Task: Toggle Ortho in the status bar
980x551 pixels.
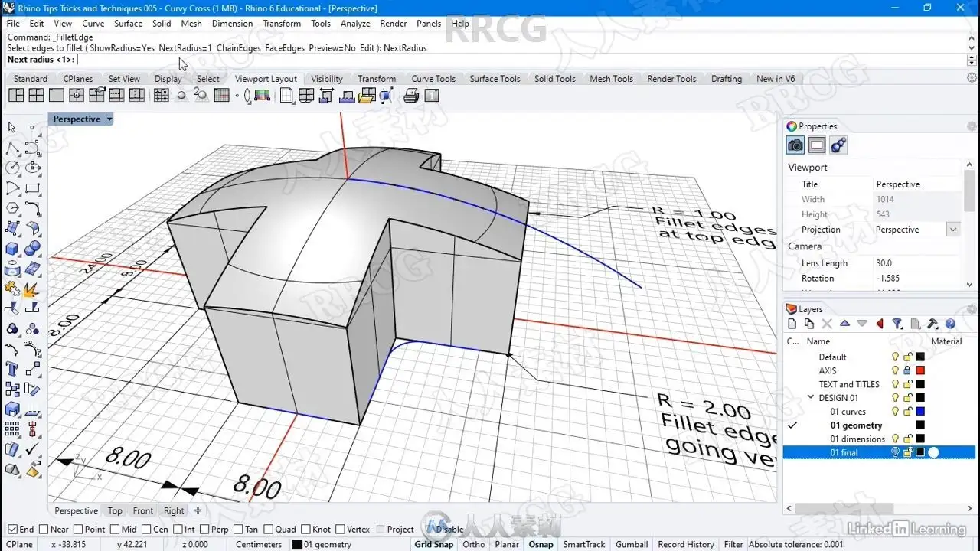Action: pyautogui.click(x=474, y=545)
